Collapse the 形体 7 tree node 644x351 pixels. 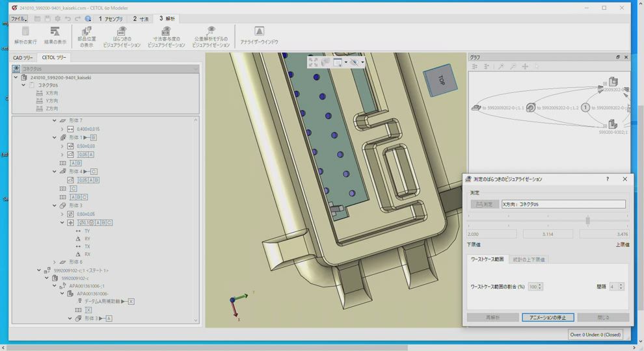click(x=55, y=120)
